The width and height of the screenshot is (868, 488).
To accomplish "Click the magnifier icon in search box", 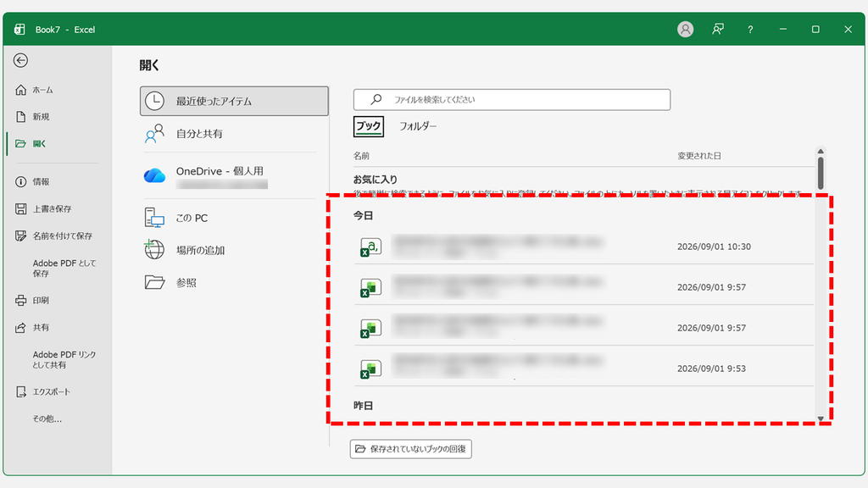I will click(x=376, y=99).
